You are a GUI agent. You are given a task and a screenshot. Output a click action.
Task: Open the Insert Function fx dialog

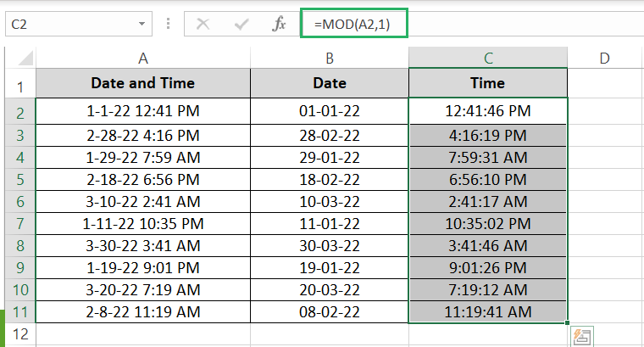[x=279, y=24]
